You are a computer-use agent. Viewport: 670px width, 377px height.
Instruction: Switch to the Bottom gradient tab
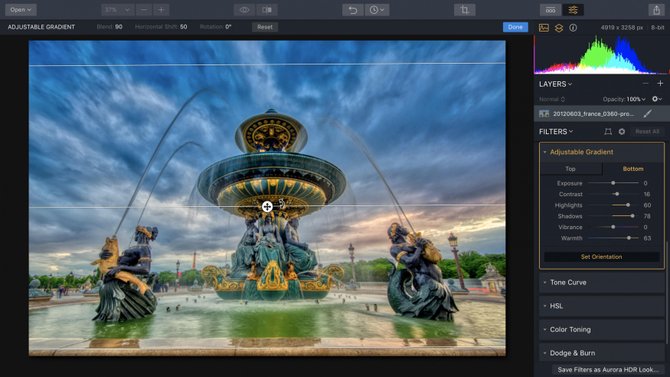633,169
